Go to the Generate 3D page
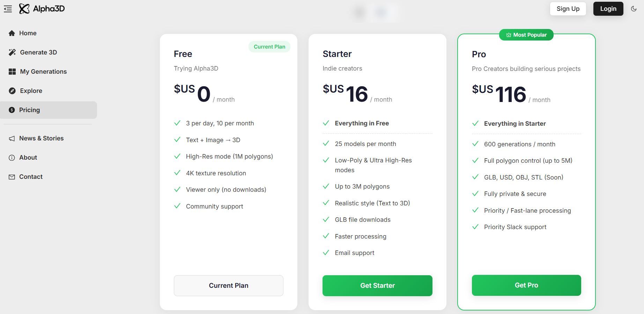Screen dimensions: 644x314 click(38, 52)
